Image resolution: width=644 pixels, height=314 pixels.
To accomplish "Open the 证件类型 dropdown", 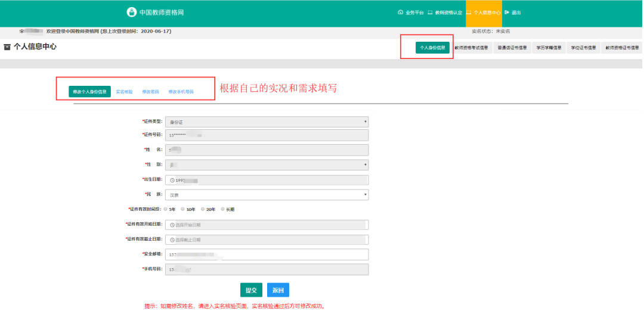I will [267, 122].
